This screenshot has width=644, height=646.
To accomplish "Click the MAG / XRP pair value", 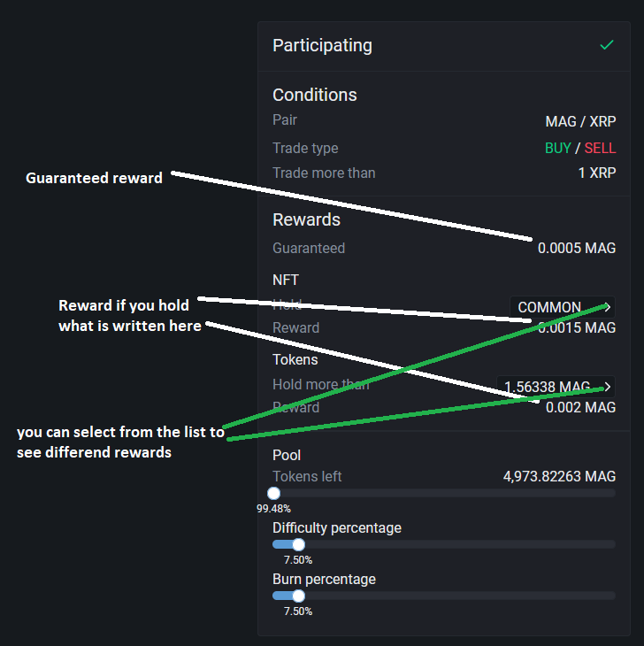I will click(x=580, y=121).
